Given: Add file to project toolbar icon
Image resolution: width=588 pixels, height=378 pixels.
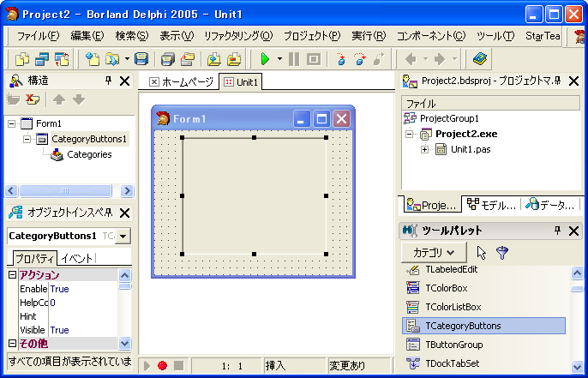Looking at the screenshot, I should pos(213,59).
